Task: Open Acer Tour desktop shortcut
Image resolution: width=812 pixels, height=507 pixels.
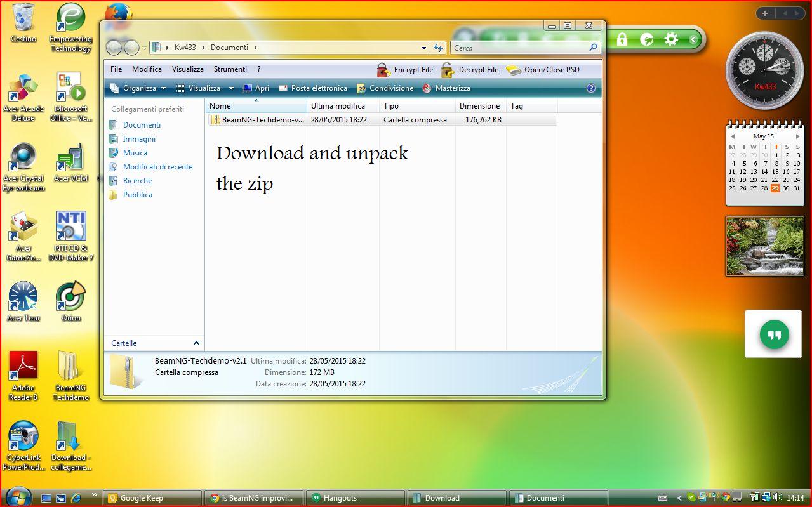Action: [23, 302]
